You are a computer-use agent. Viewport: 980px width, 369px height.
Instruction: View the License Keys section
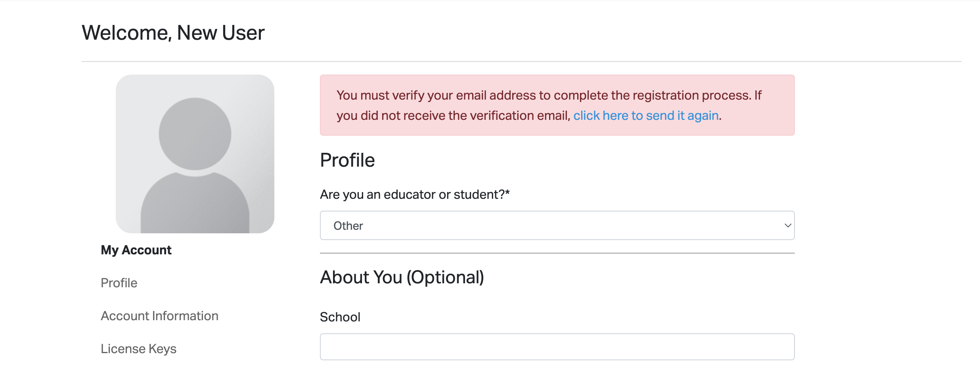click(x=139, y=348)
